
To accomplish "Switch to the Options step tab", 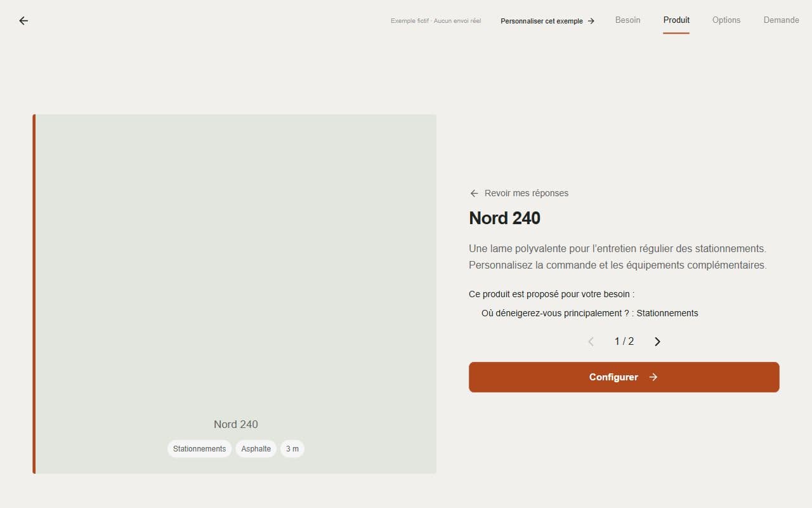I will click(726, 20).
